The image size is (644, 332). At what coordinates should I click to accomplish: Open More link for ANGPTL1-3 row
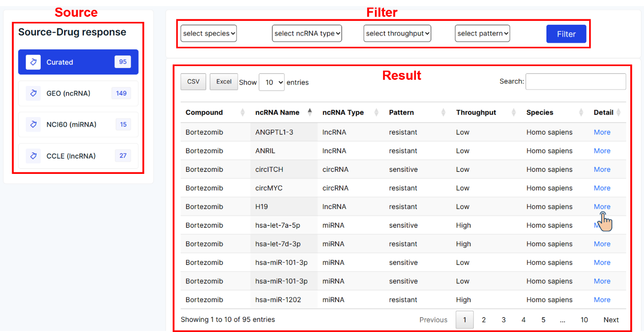(602, 132)
